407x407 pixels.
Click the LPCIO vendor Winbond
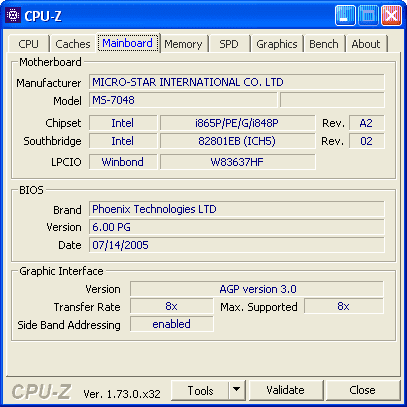pos(123,162)
